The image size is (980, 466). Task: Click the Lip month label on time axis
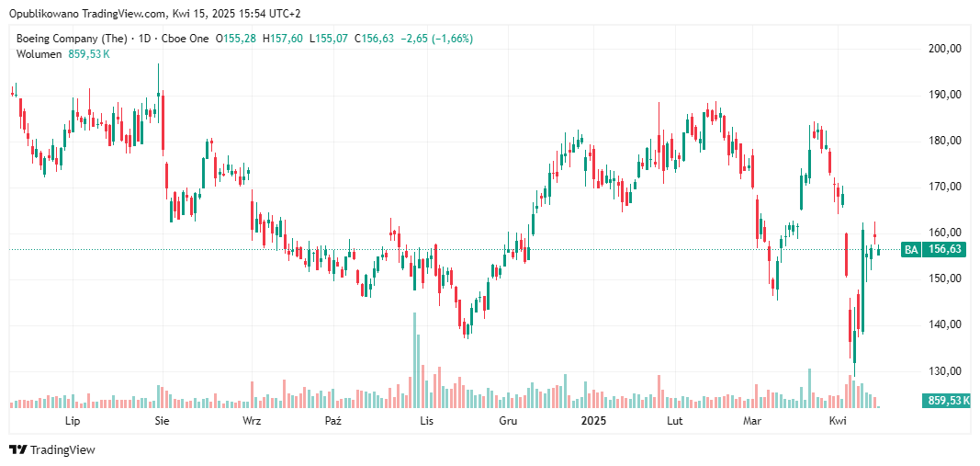coord(73,421)
